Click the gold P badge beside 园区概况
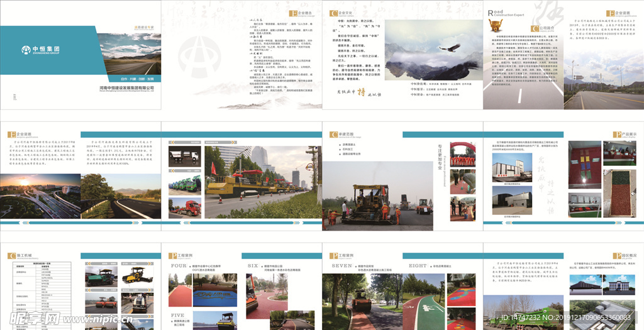The image size is (644, 330). (617, 256)
